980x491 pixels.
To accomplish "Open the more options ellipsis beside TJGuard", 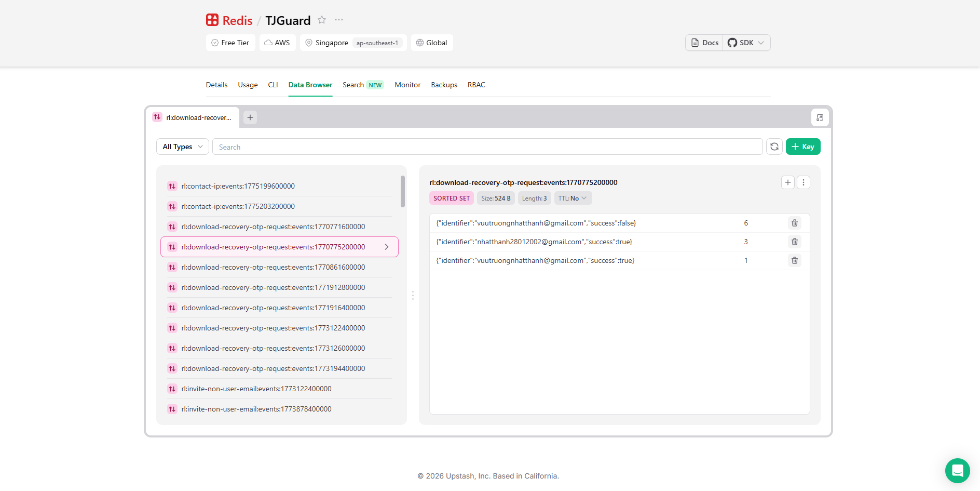I will point(339,20).
